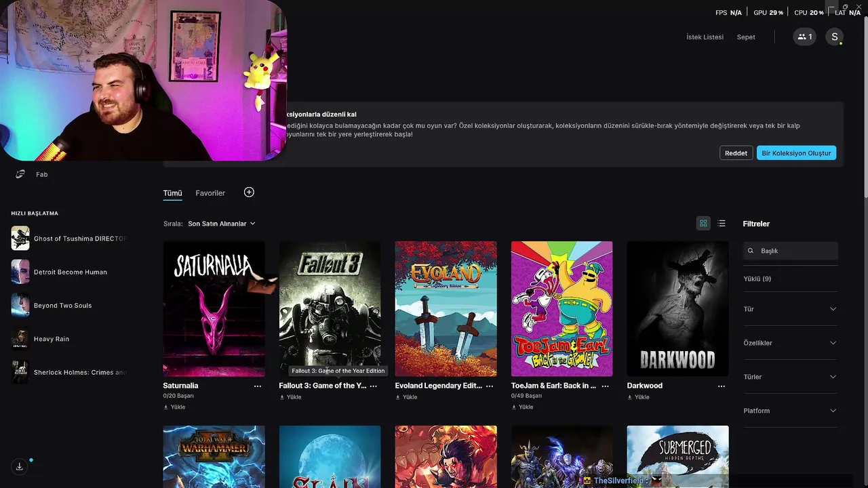This screenshot has height=488, width=868.
Task: Open Darkwood cover thumbnail
Action: [677, 308]
